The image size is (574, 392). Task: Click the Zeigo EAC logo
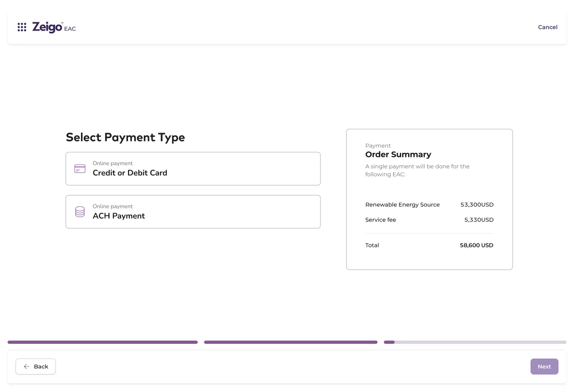tap(54, 27)
